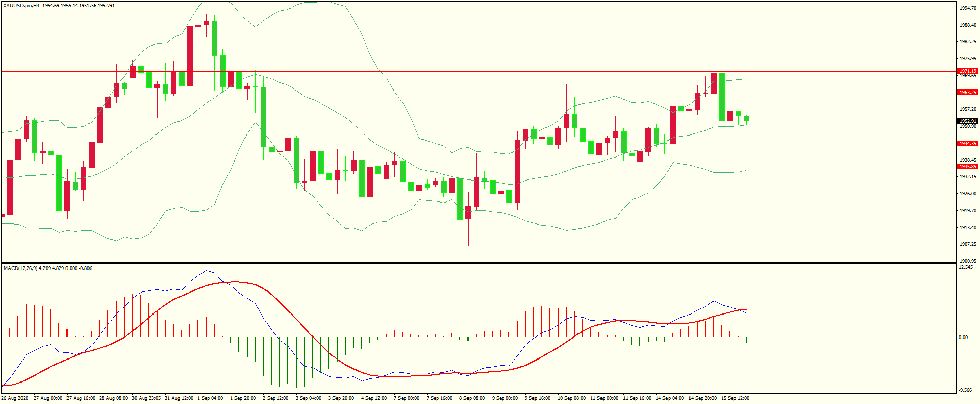Image resolution: width=980 pixels, height=404 pixels.
Task: Click the 1988.40 price axis value
Action: (x=968, y=25)
